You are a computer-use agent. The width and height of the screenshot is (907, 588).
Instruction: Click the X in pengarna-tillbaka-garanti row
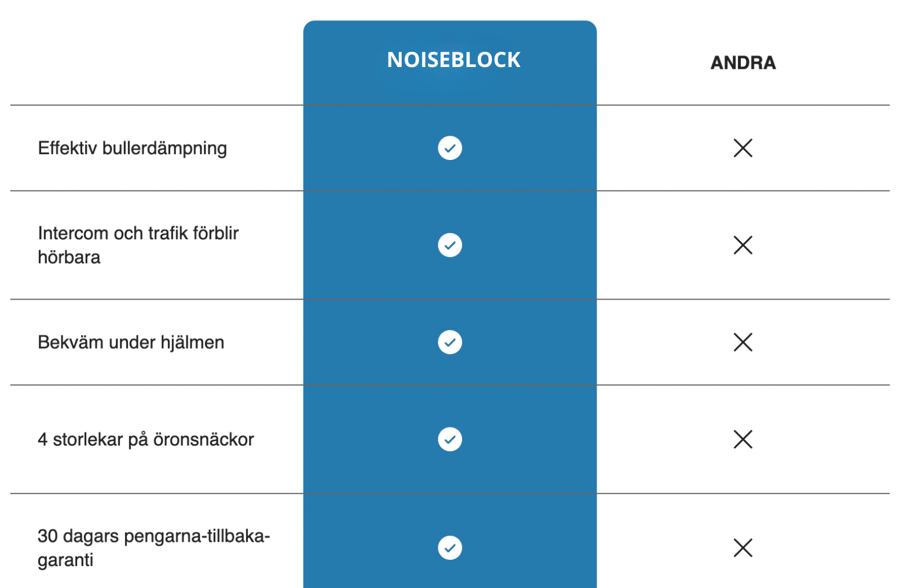point(743,548)
